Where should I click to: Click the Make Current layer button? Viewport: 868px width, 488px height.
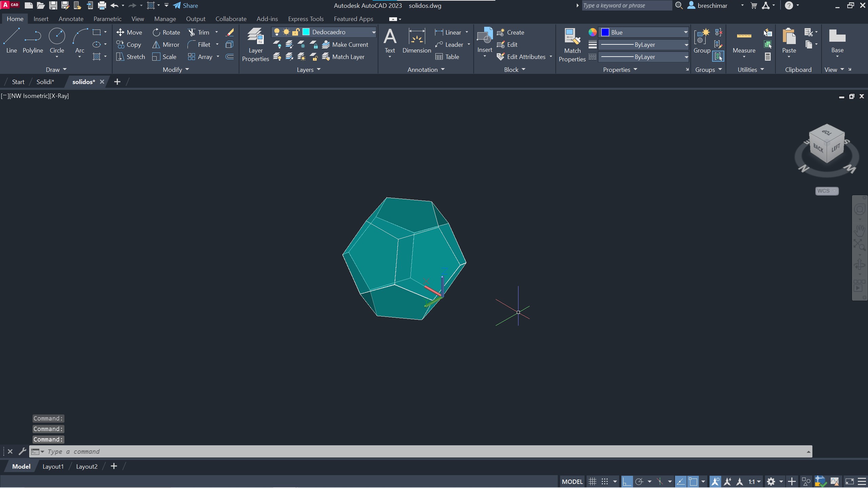(x=345, y=44)
